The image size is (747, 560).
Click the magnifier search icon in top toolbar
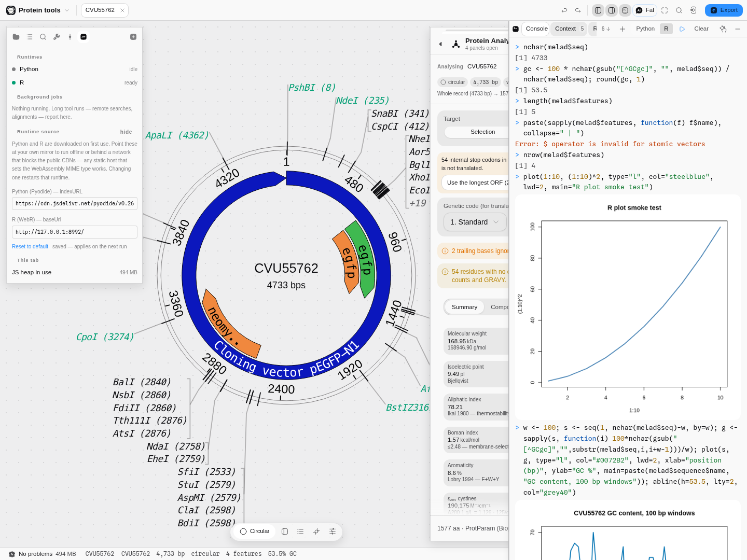(679, 10)
